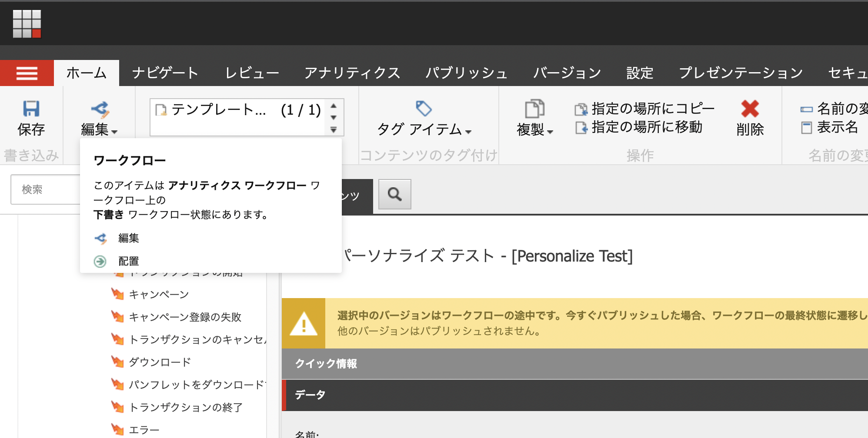Switch to the バージョン tab

pos(567,73)
